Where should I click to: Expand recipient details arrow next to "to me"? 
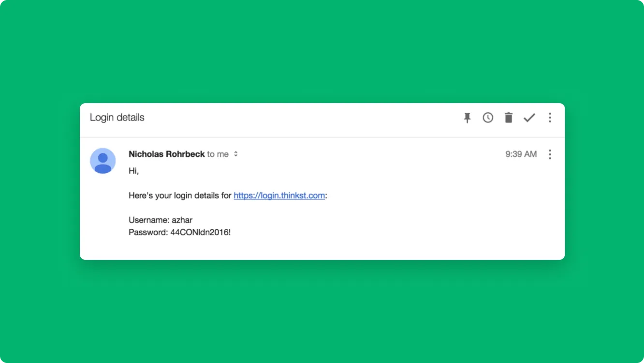[x=236, y=154]
